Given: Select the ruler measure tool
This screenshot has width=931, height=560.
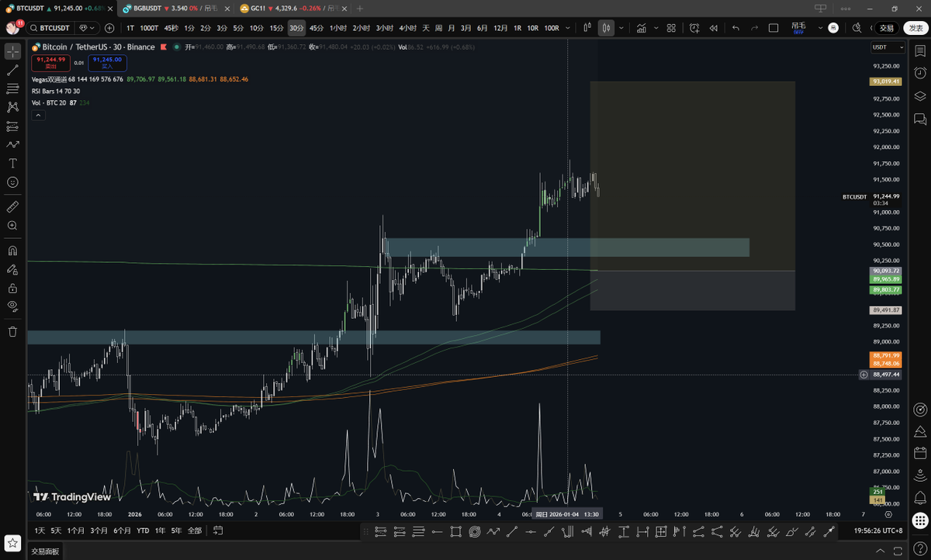Looking at the screenshot, I should click(12, 207).
